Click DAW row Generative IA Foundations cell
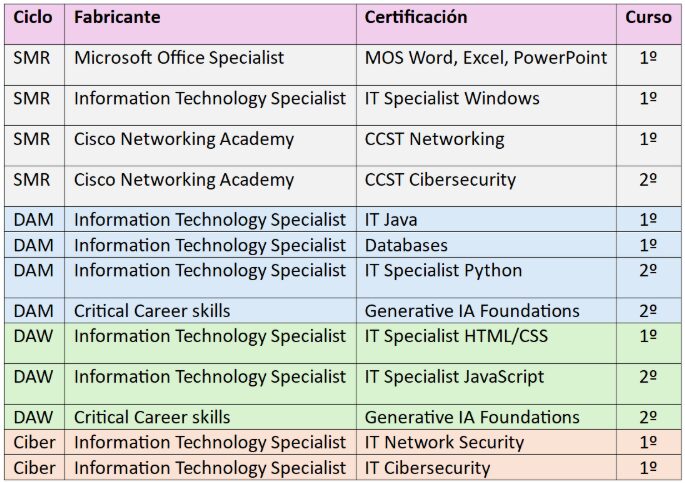 (486, 417)
